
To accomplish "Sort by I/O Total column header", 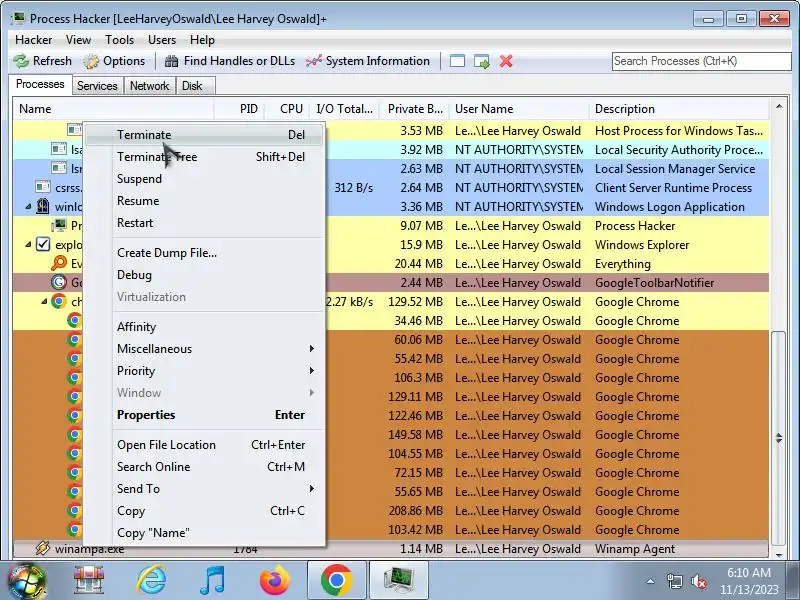I will (x=344, y=109).
